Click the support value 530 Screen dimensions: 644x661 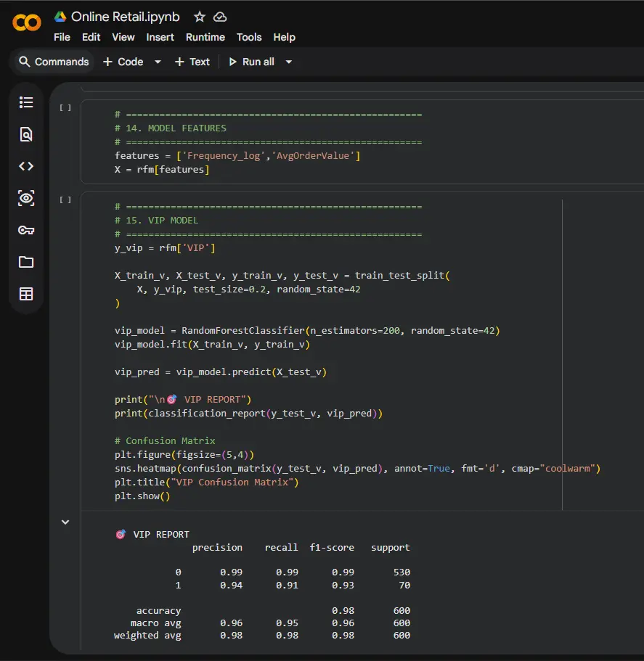click(x=402, y=572)
